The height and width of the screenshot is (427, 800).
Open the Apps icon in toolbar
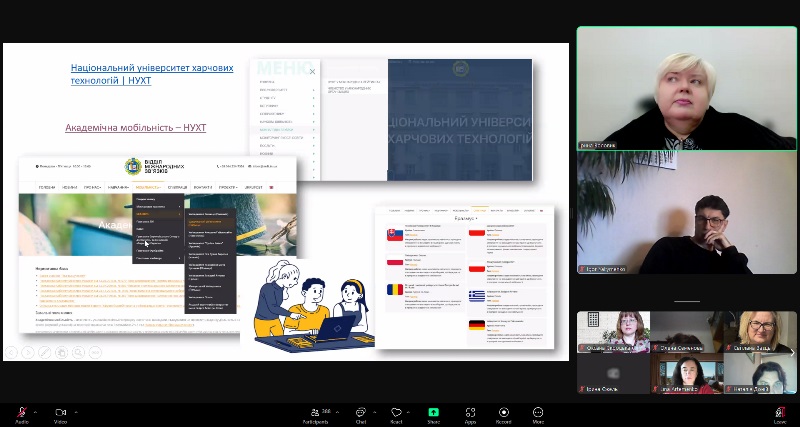click(470, 412)
